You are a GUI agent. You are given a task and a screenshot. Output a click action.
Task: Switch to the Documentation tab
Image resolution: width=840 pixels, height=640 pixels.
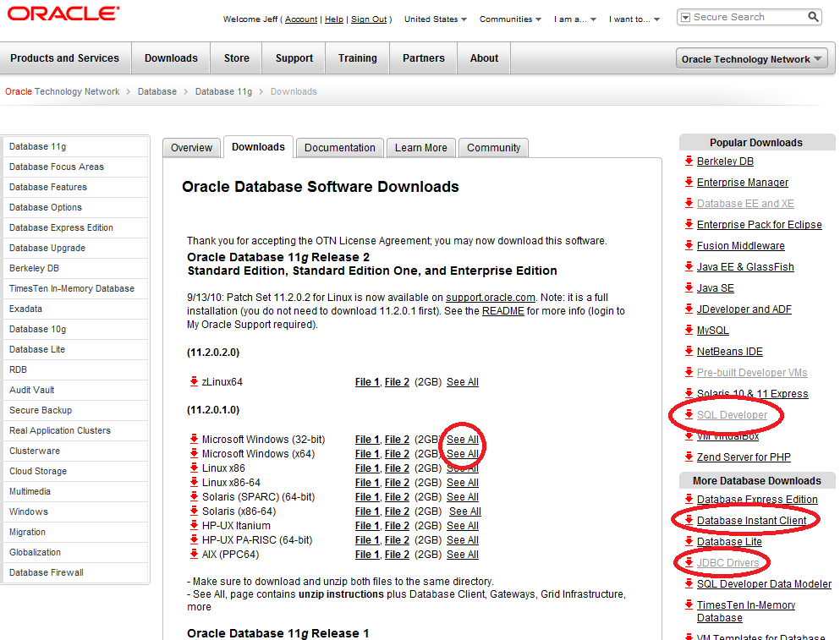340,148
